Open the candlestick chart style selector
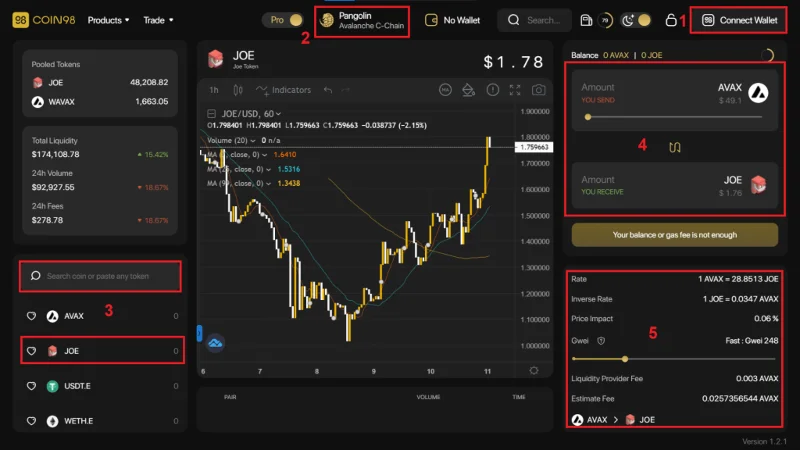 238,90
